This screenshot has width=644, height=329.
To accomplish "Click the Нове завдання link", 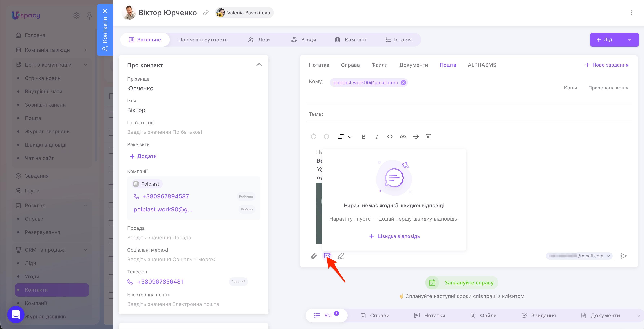I will tap(606, 65).
